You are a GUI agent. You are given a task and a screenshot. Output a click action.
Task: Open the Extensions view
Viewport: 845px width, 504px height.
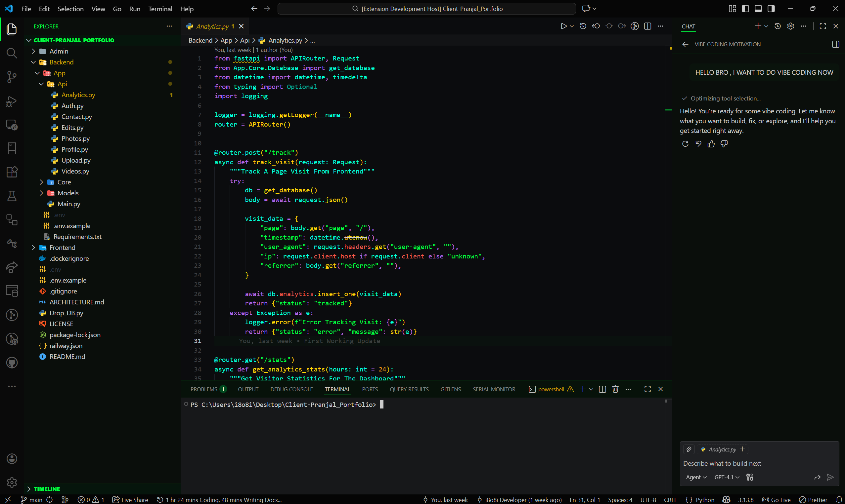pos(12,172)
